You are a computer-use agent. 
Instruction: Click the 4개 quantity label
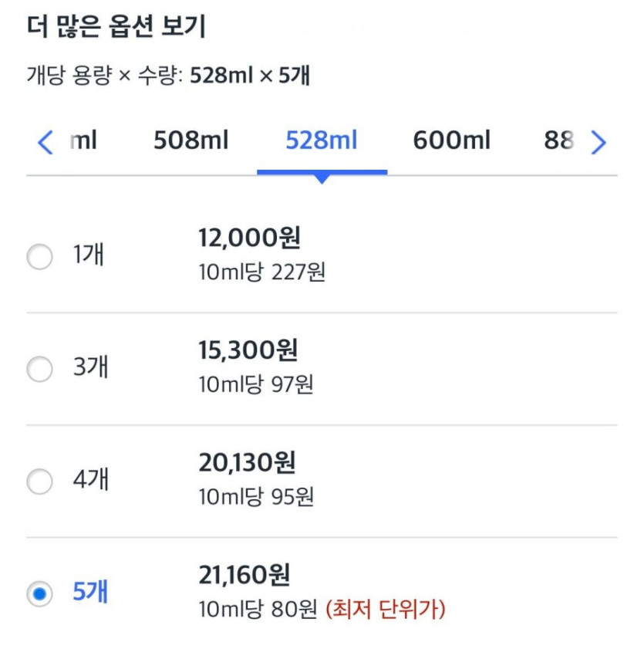pos(91,481)
